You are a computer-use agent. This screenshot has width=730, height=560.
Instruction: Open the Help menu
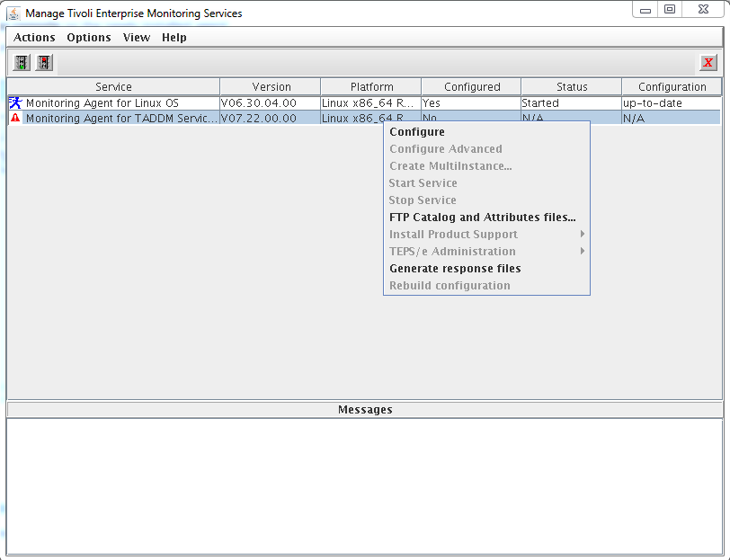(x=174, y=37)
